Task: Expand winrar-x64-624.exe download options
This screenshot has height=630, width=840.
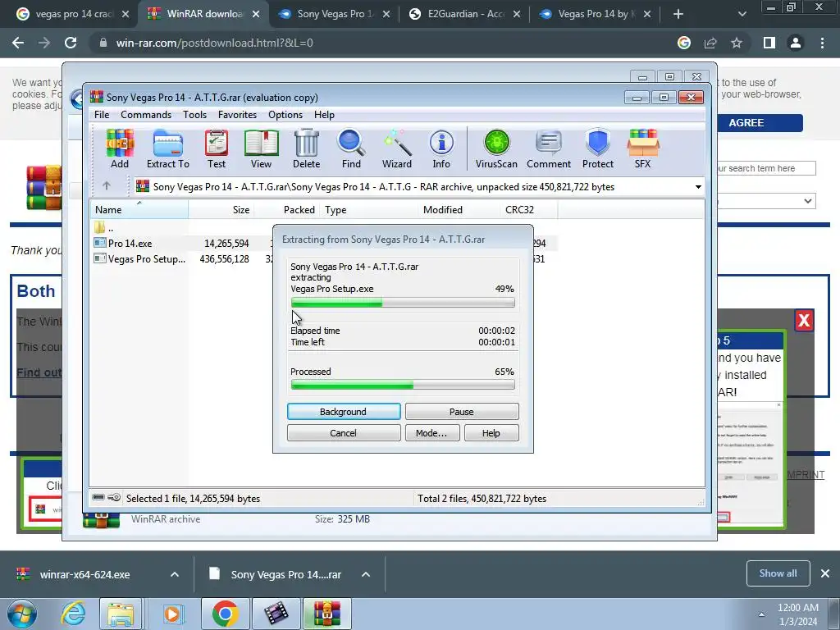Action: pyautogui.click(x=175, y=574)
